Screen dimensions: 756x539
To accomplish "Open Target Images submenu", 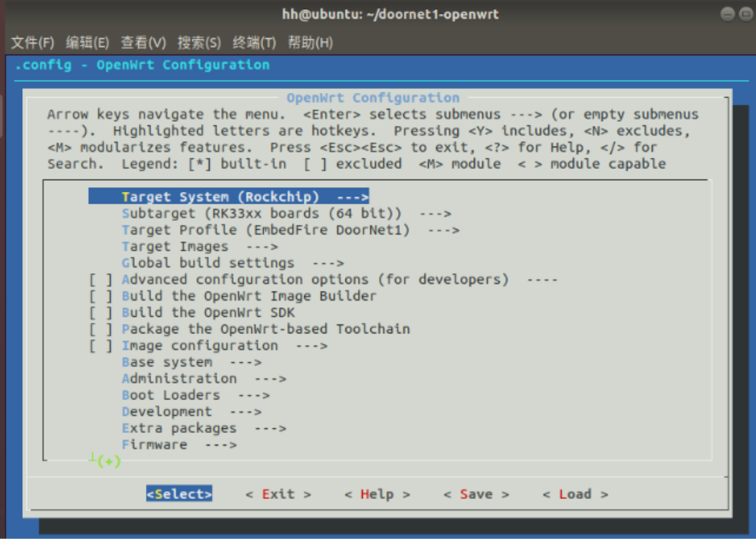I will (x=200, y=246).
